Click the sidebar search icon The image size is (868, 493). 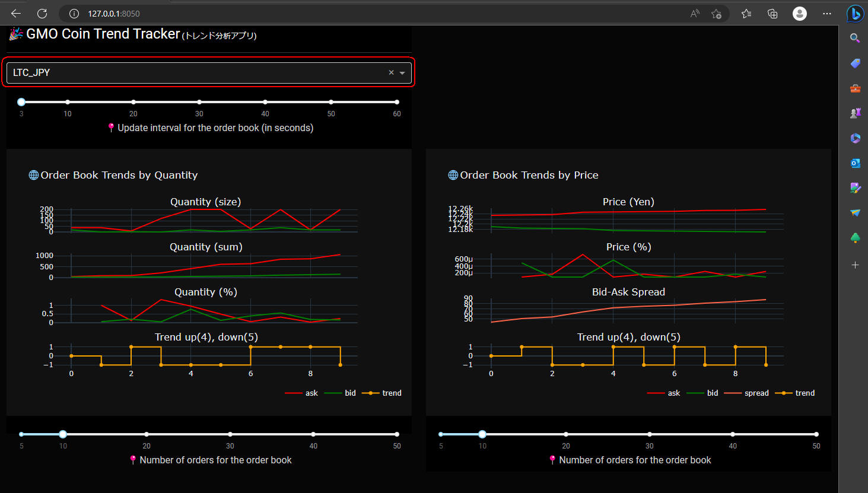(855, 38)
